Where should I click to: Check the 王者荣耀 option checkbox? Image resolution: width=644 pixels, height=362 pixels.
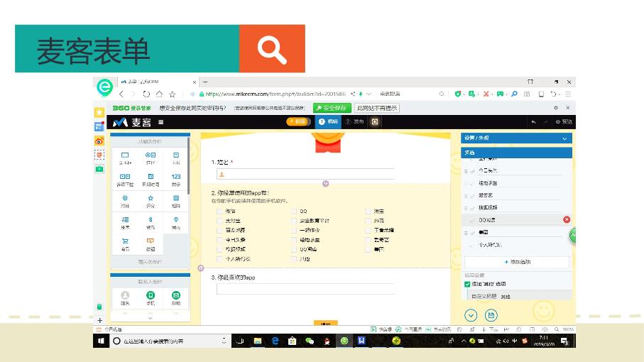pos(368,230)
